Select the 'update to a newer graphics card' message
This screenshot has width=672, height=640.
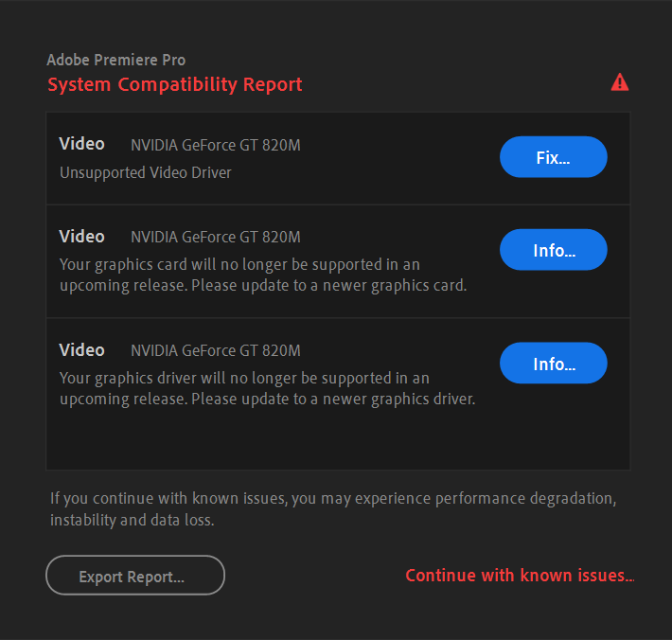coord(262,276)
